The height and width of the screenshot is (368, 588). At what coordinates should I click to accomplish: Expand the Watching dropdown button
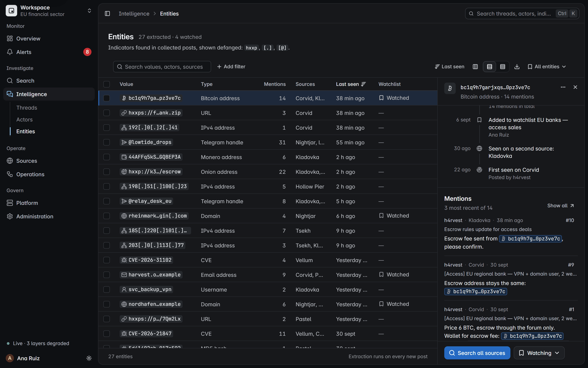tap(539, 353)
